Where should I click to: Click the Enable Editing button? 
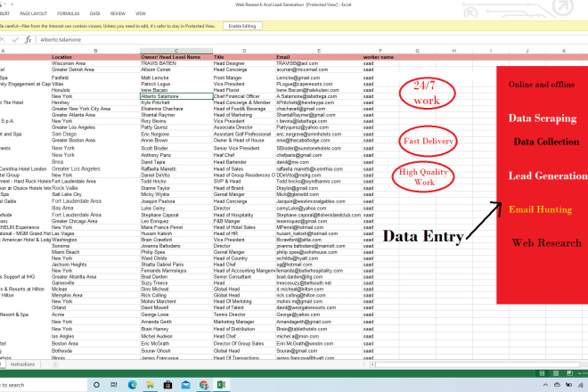click(x=242, y=26)
